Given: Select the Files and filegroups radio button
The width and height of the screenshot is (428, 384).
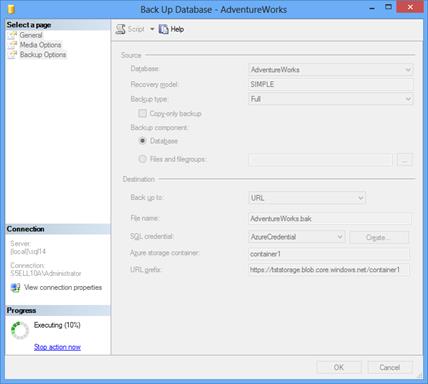Looking at the screenshot, I should [142, 159].
